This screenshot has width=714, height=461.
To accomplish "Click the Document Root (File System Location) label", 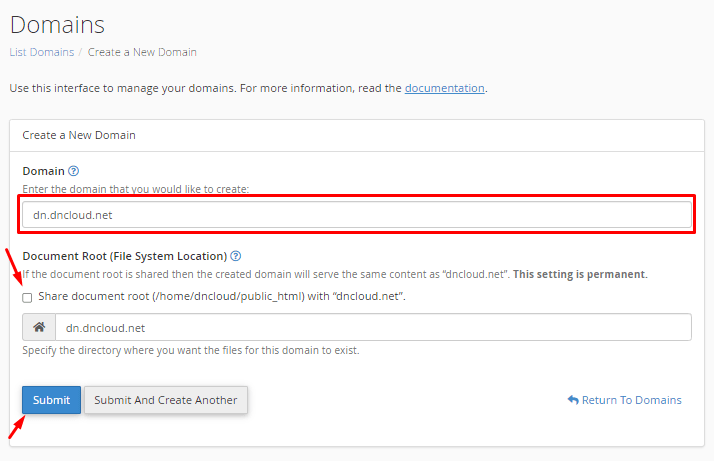I will [x=124, y=256].
